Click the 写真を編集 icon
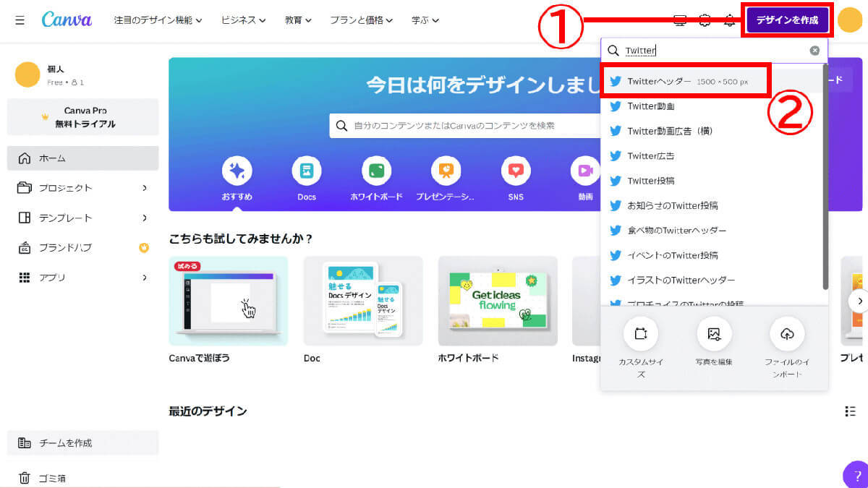The width and height of the screenshot is (868, 488). 714,334
